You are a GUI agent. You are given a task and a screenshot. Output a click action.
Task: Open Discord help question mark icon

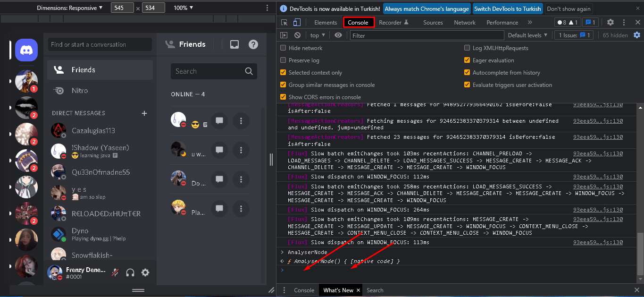[x=253, y=44]
